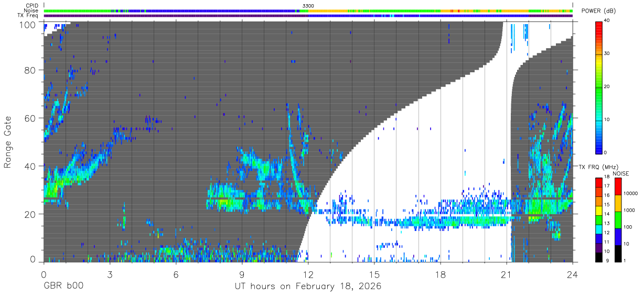
Task: Click the 40 label on power scale
Action: tap(607, 21)
